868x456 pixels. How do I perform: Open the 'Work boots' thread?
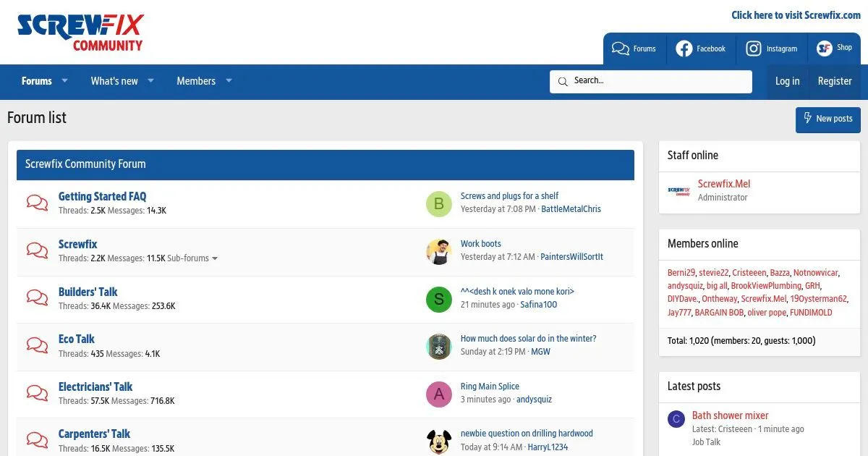click(x=481, y=244)
